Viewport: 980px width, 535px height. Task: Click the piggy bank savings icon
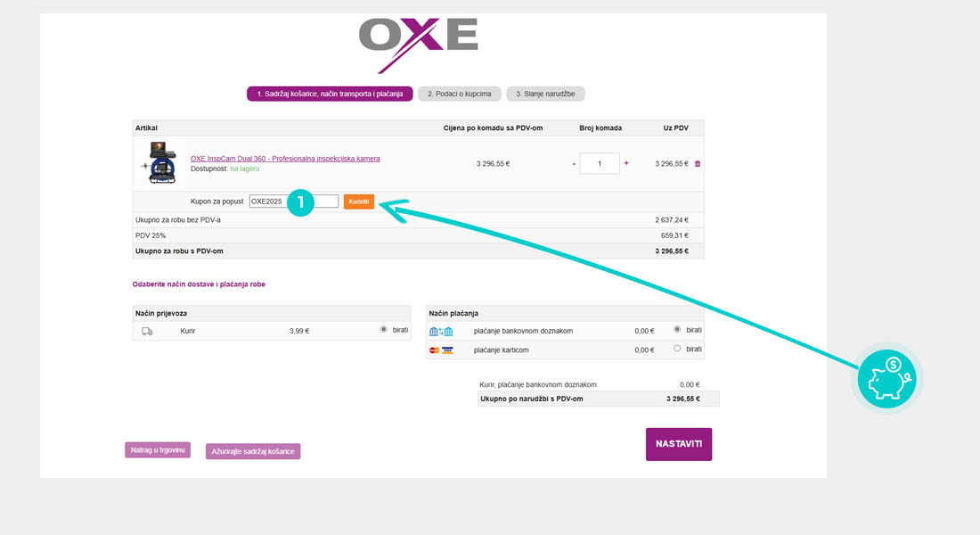click(886, 379)
